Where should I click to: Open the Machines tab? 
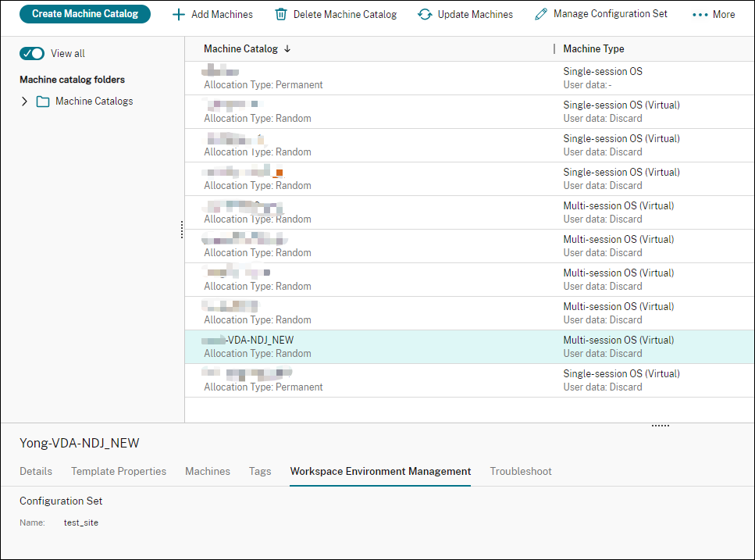pyautogui.click(x=208, y=472)
